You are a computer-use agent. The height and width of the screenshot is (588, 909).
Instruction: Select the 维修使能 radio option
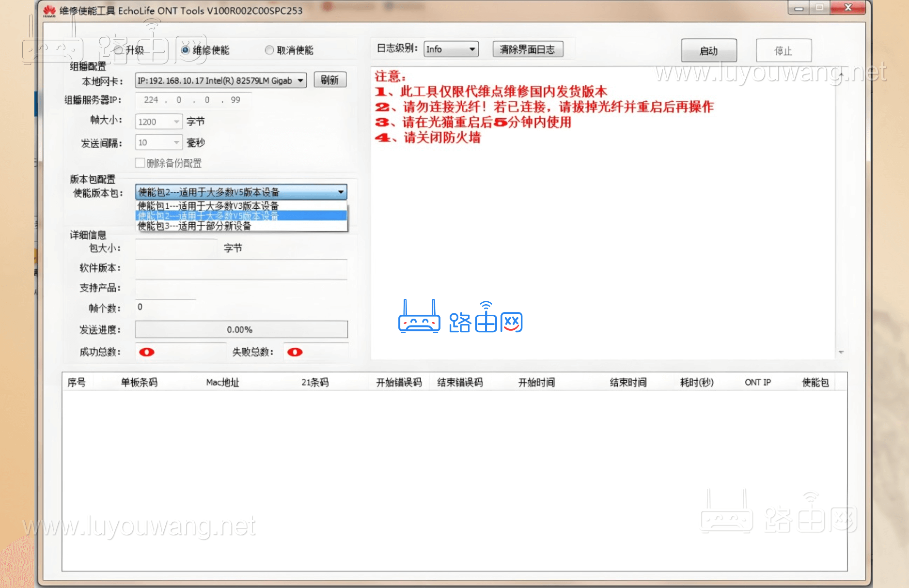coord(185,50)
